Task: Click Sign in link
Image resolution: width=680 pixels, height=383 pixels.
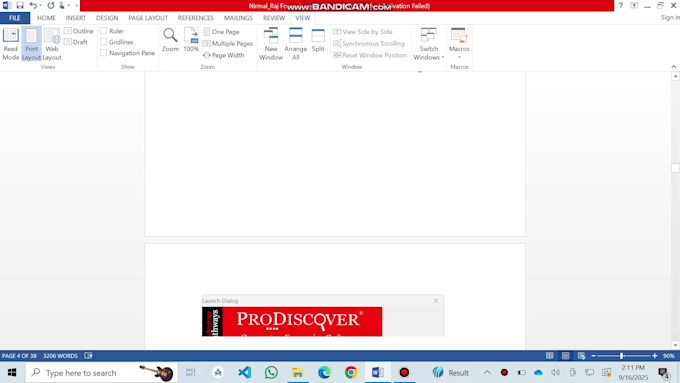Action: pyautogui.click(x=670, y=17)
